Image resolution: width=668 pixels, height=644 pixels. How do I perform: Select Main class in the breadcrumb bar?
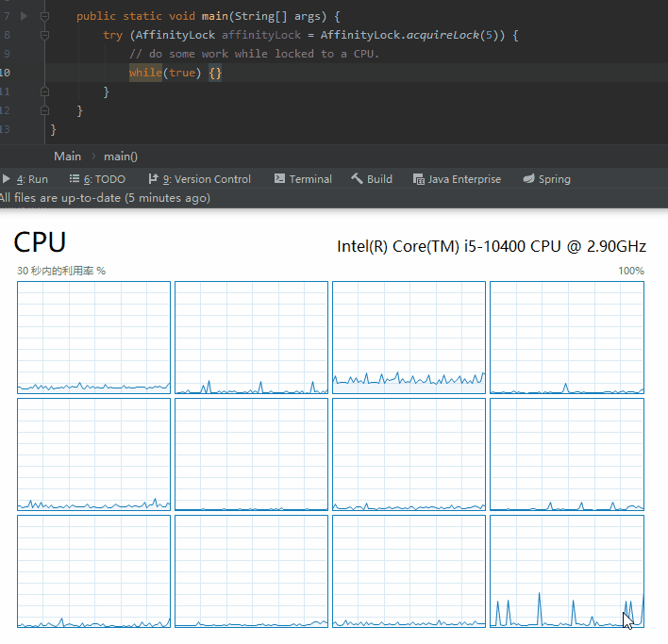coord(67,157)
